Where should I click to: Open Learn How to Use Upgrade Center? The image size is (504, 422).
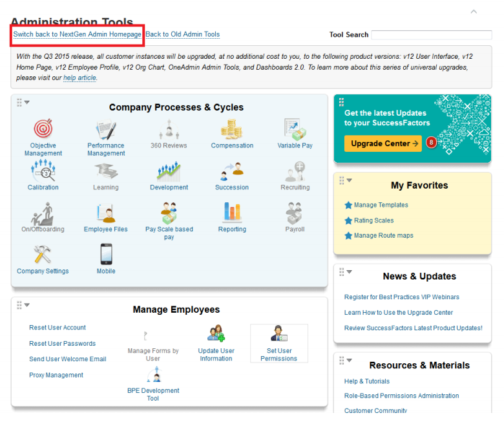click(x=399, y=312)
